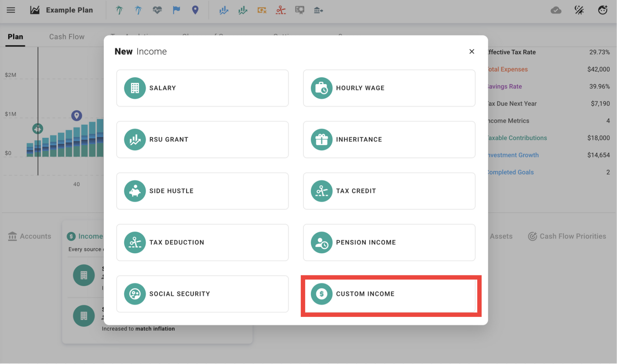Pick the Social Security income type

[x=202, y=294]
